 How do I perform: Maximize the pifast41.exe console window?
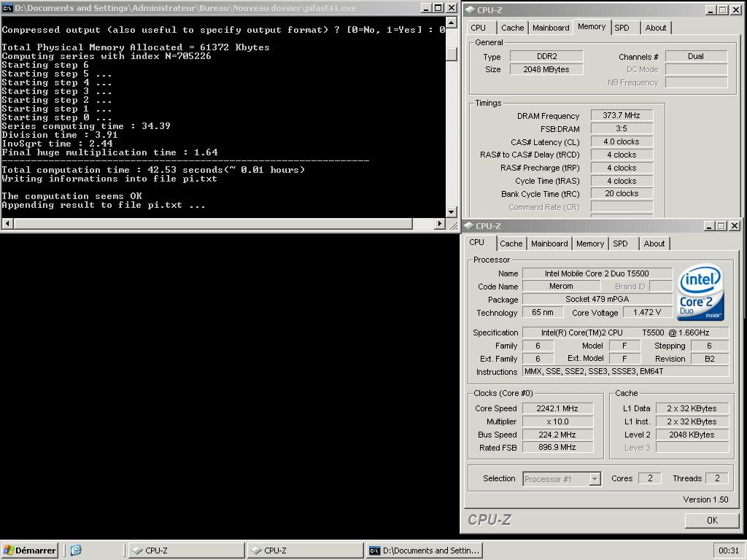tap(438, 7)
